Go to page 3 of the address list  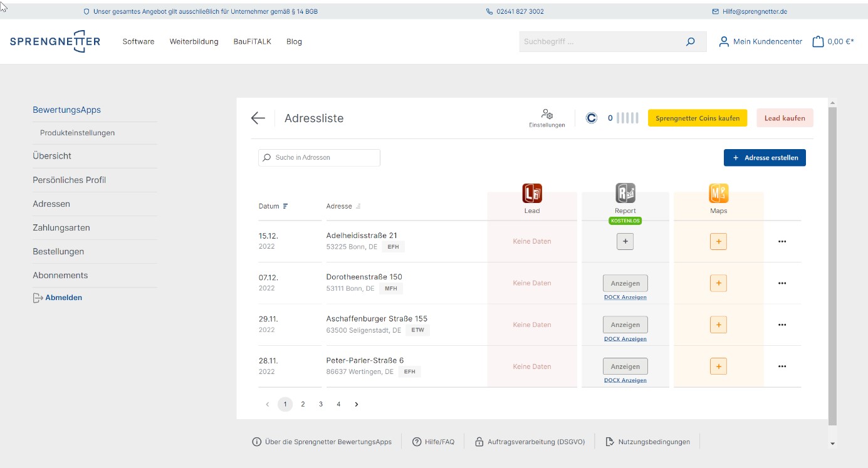[x=321, y=405]
